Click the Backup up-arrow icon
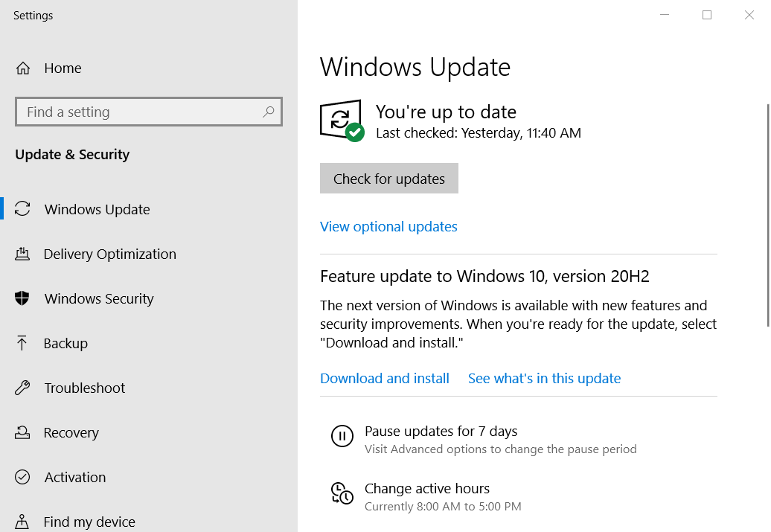The height and width of the screenshot is (532, 771). pyautogui.click(x=22, y=343)
